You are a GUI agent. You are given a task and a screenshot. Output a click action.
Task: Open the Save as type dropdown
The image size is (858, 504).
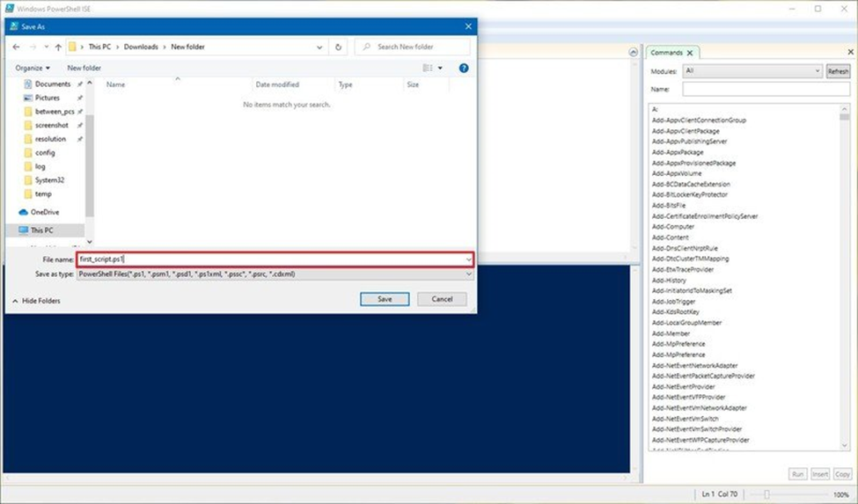pyautogui.click(x=275, y=274)
